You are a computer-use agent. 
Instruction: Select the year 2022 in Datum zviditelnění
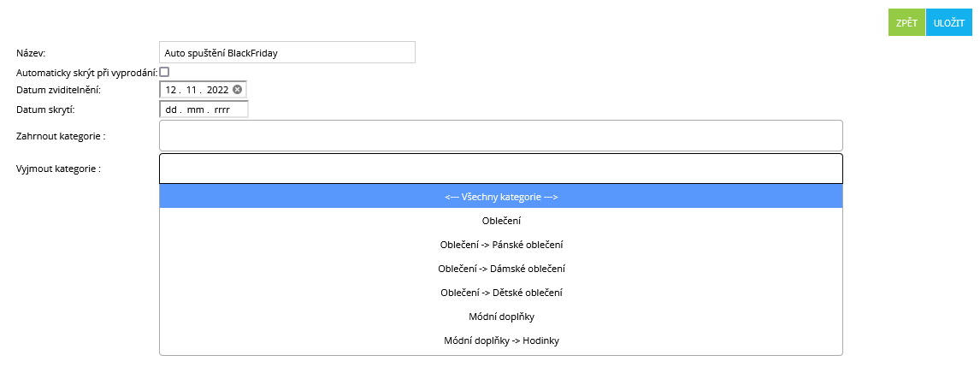point(218,90)
